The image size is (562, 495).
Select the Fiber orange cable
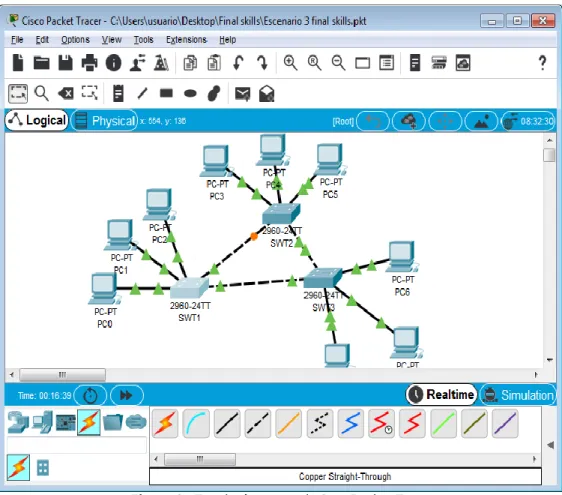pyautogui.click(x=289, y=424)
